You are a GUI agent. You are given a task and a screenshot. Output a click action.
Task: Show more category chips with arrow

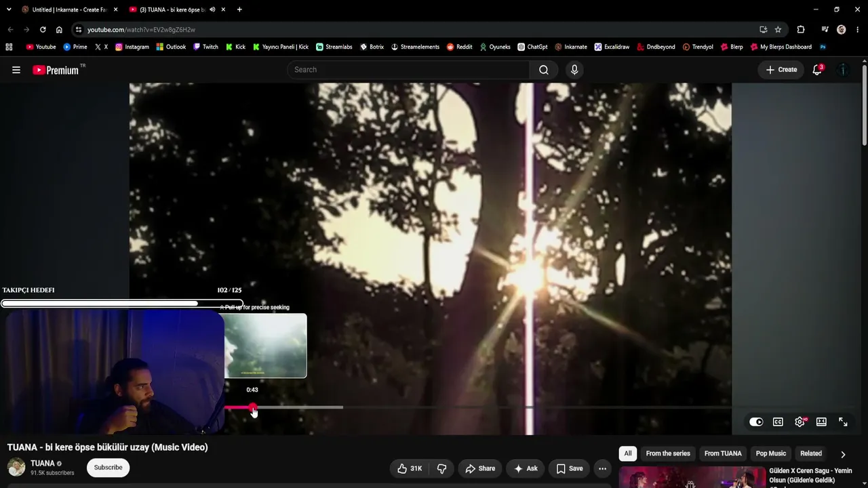pos(843,454)
